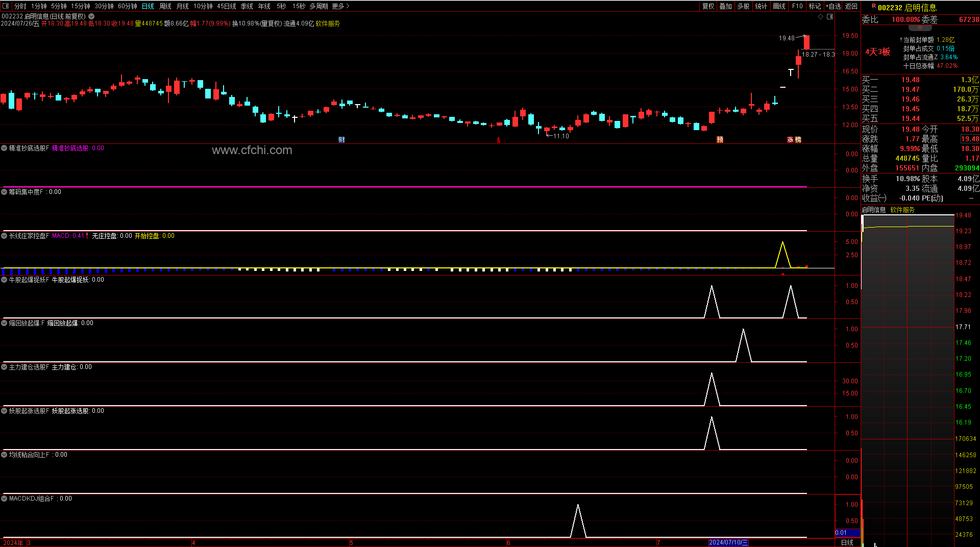Click the 软件服务 sector link above intraday chart

902,210
